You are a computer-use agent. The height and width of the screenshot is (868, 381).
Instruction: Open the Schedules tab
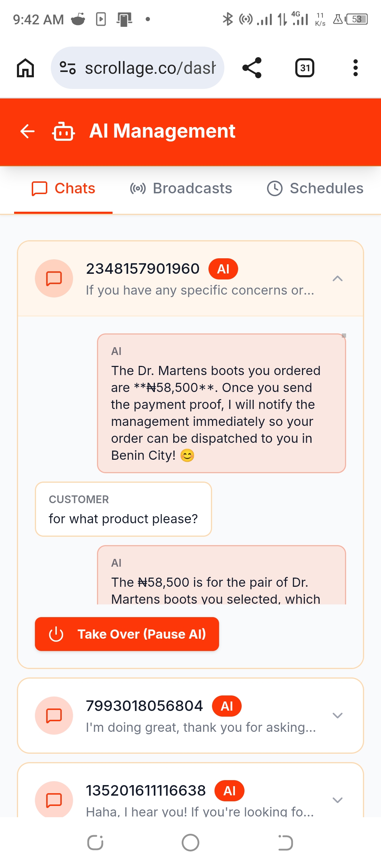[315, 188]
